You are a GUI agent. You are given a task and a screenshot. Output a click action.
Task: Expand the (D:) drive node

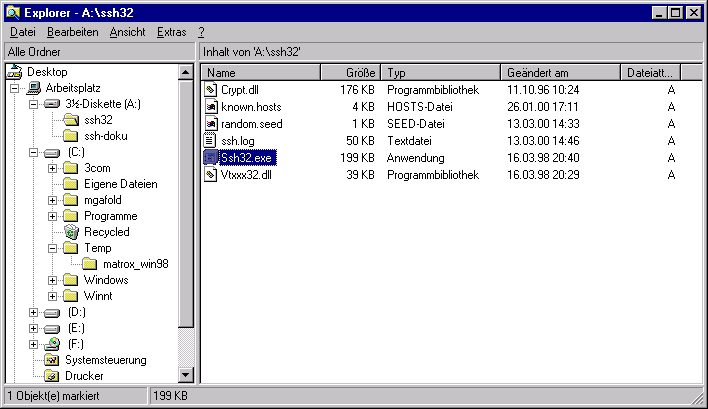point(34,312)
